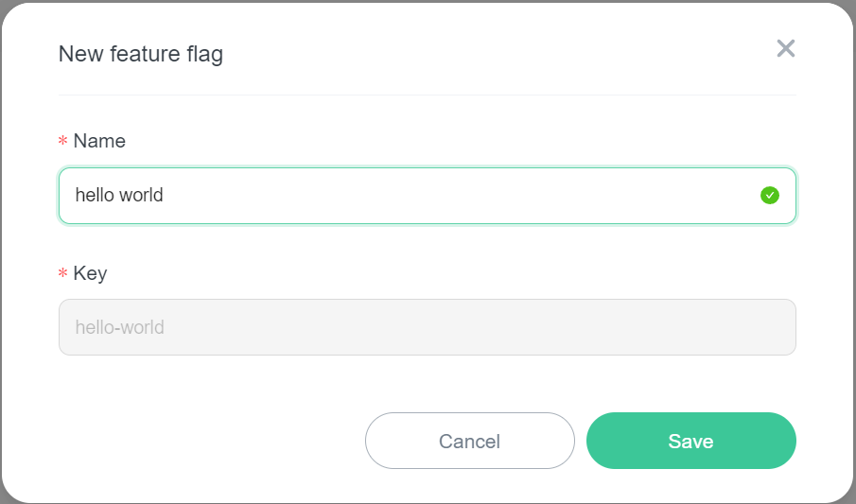The width and height of the screenshot is (856, 504).
Task: Save the hello world feature flag
Action: (690, 441)
